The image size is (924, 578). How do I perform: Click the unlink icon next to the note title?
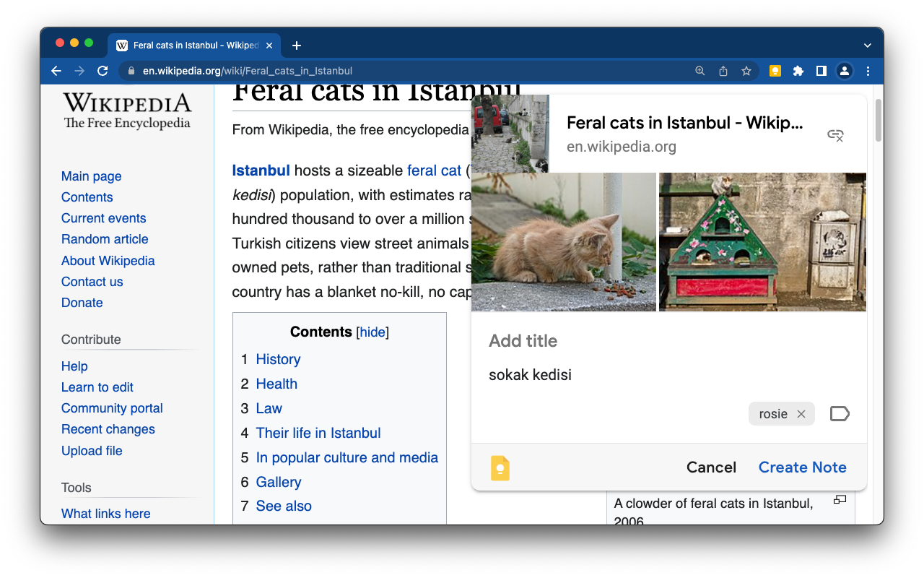[835, 135]
